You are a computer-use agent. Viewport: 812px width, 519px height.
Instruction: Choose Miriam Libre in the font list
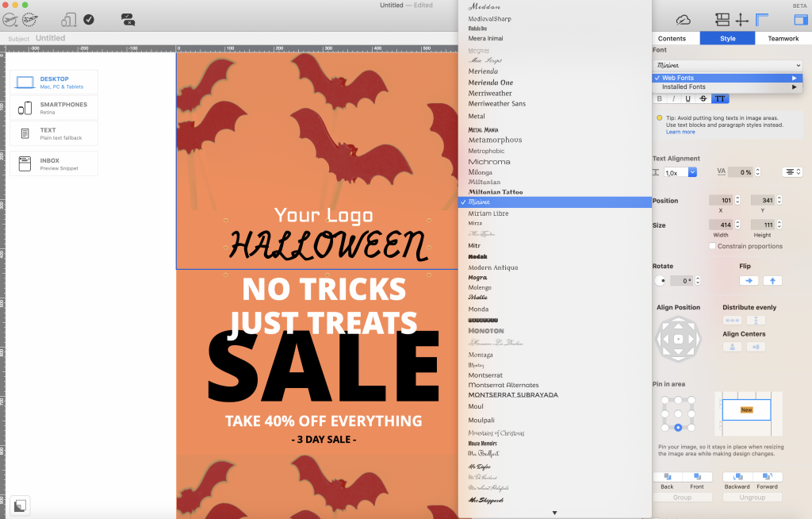[x=488, y=213]
